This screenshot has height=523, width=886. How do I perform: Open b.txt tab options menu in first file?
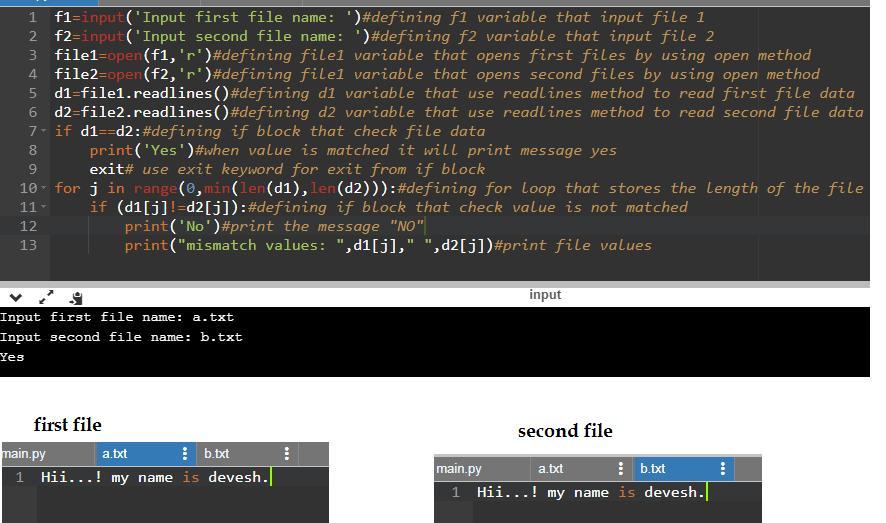tap(287, 454)
